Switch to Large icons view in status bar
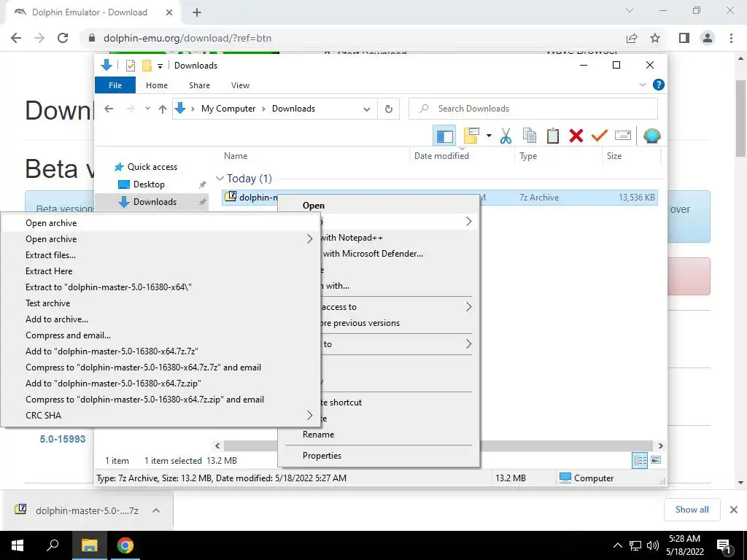Screen dimensions: 747x560 656,460
